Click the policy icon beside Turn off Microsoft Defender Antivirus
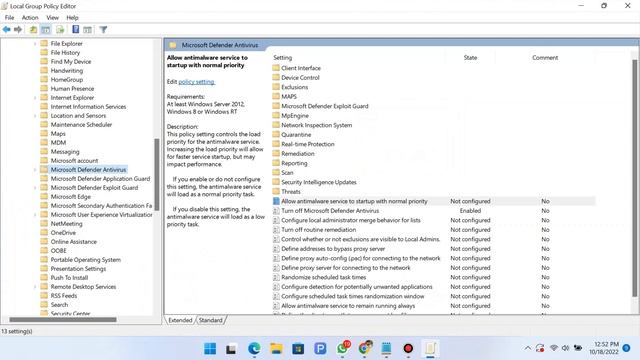The height and width of the screenshot is (360, 640). [x=276, y=211]
